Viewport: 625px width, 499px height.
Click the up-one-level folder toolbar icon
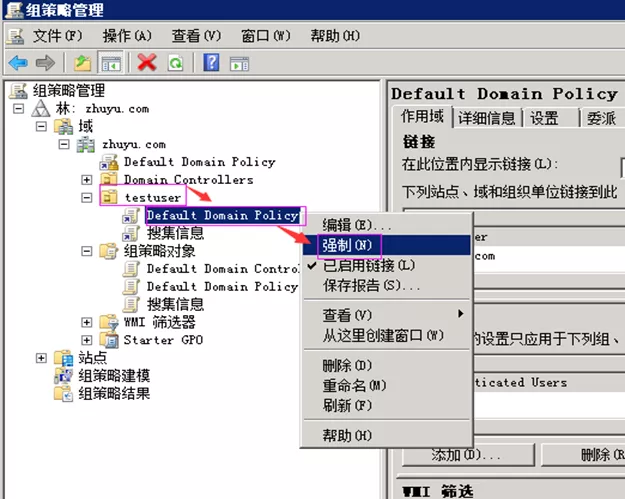pos(83,63)
